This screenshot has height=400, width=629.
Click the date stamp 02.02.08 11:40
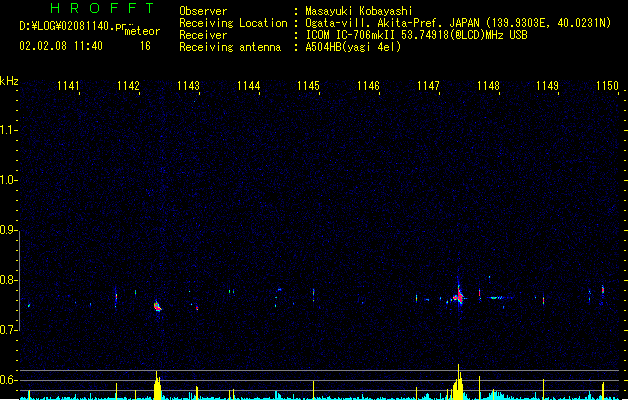click(61, 46)
